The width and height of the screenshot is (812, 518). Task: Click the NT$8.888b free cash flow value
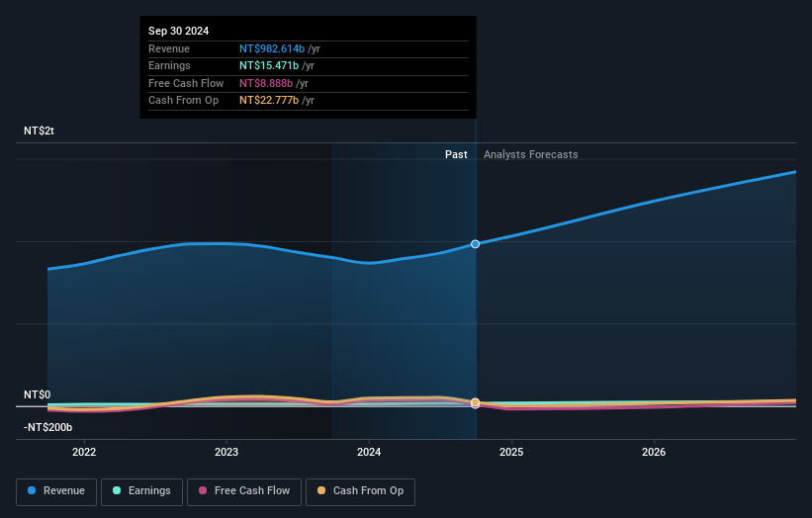266,83
